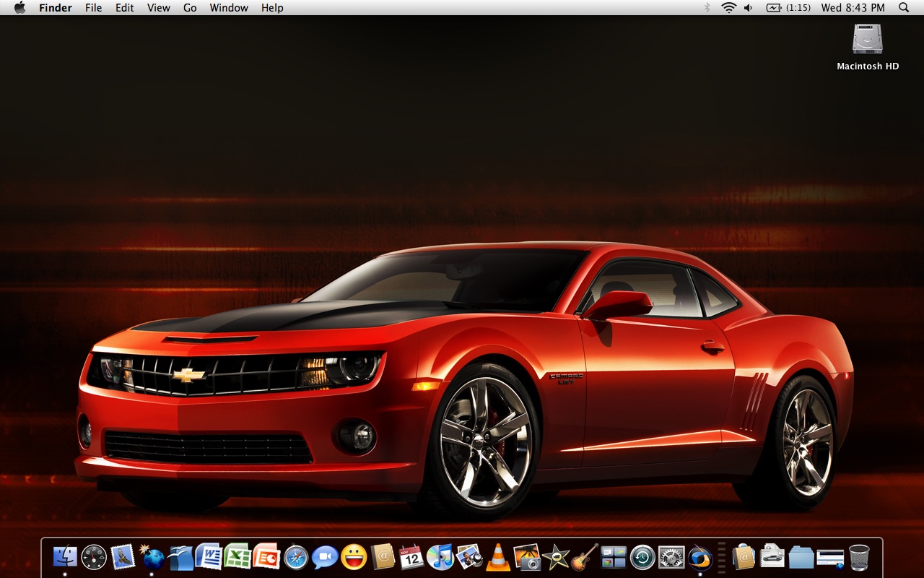Open iChat speech-bubble camera icon
The height and width of the screenshot is (578, 924).
tap(325, 557)
